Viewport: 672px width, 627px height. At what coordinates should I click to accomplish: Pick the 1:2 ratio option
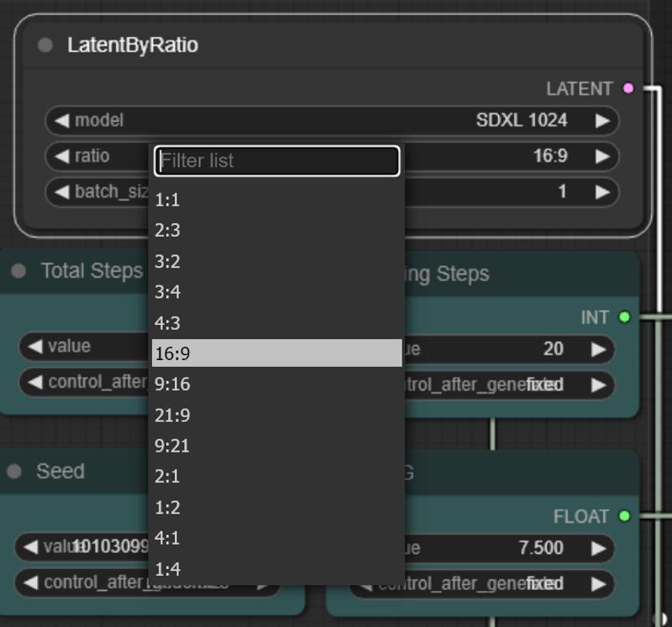click(x=277, y=507)
